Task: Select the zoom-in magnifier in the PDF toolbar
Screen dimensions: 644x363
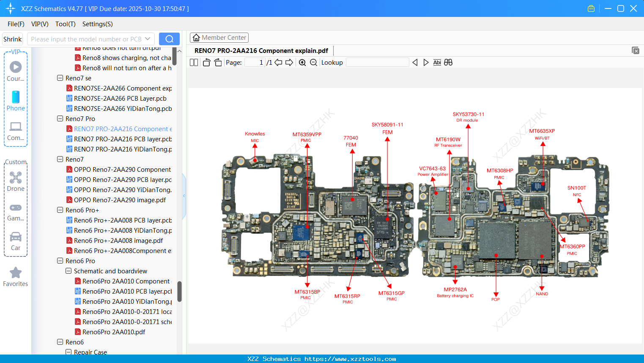Action: click(302, 62)
